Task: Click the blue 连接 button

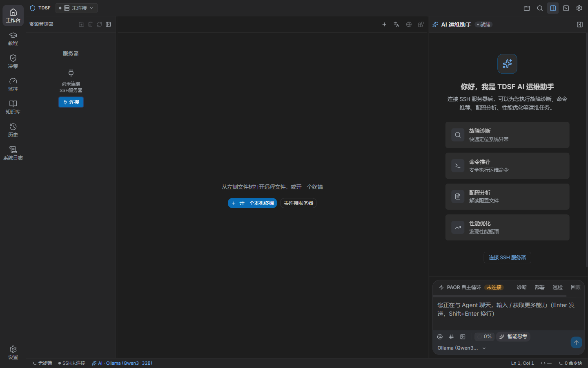Action: (x=71, y=102)
